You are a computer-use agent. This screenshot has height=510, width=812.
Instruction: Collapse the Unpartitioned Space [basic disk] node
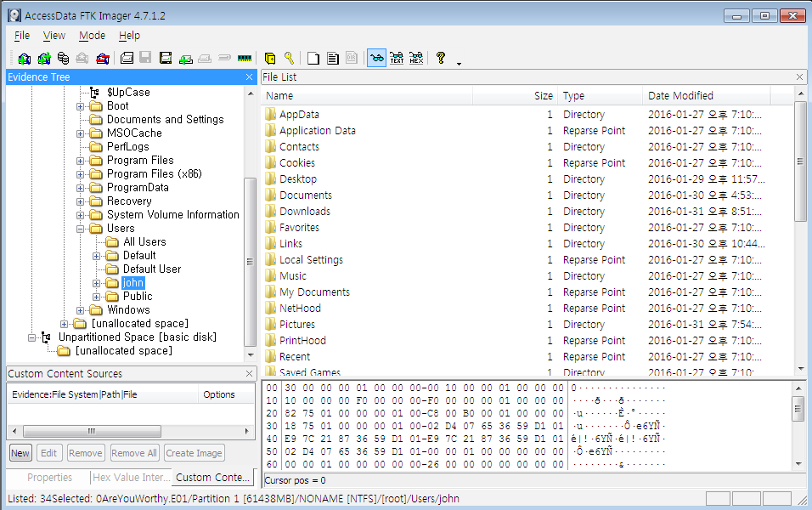[31, 337]
